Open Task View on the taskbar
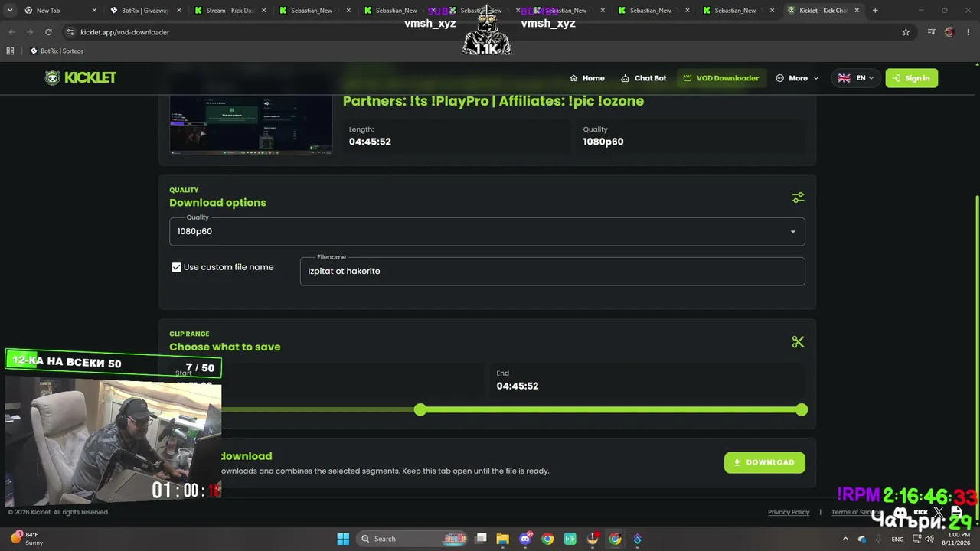The image size is (980, 551). click(x=481, y=539)
